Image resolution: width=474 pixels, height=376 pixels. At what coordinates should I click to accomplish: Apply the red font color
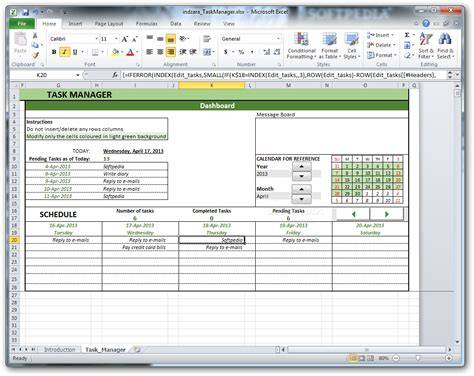130,52
